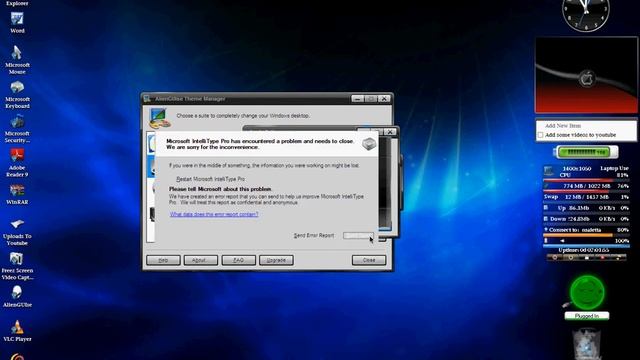Viewport: 640px width, 360px height.
Task: Launch VLC Player from desktop
Action: pyautogui.click(x=17, y=331)
